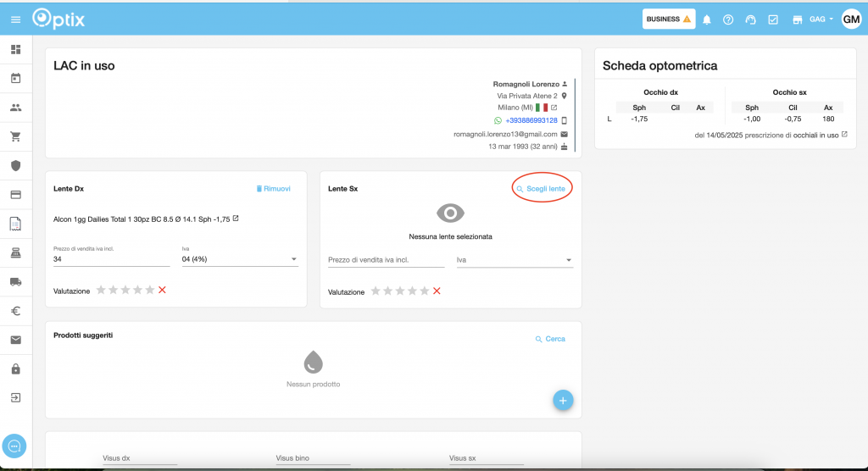Open the customers section in the sidebar

(x=15, y=108)
